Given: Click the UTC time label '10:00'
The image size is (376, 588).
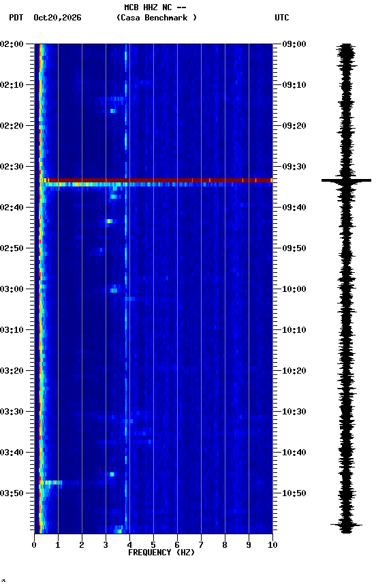Looking at the screenshot, I should pos(294,289).
